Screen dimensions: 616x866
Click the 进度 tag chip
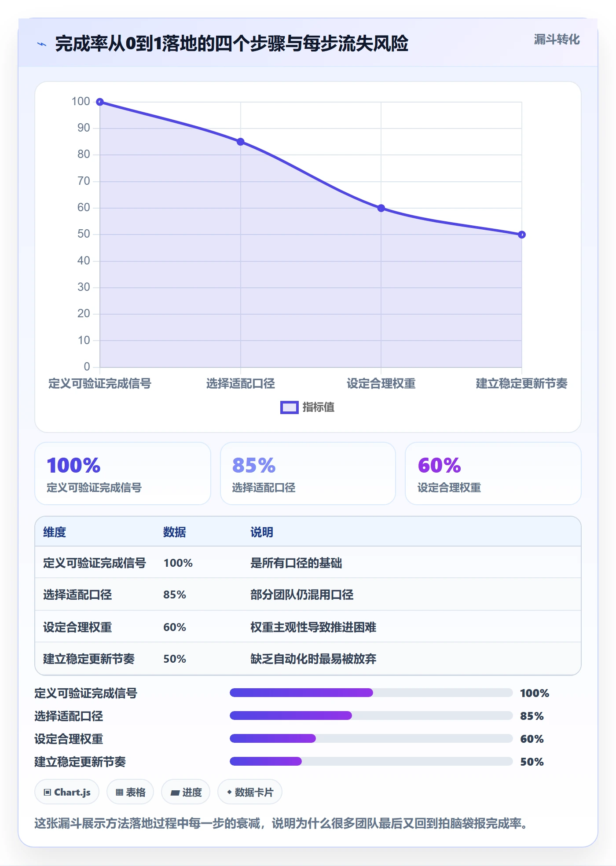pos(186,792)
